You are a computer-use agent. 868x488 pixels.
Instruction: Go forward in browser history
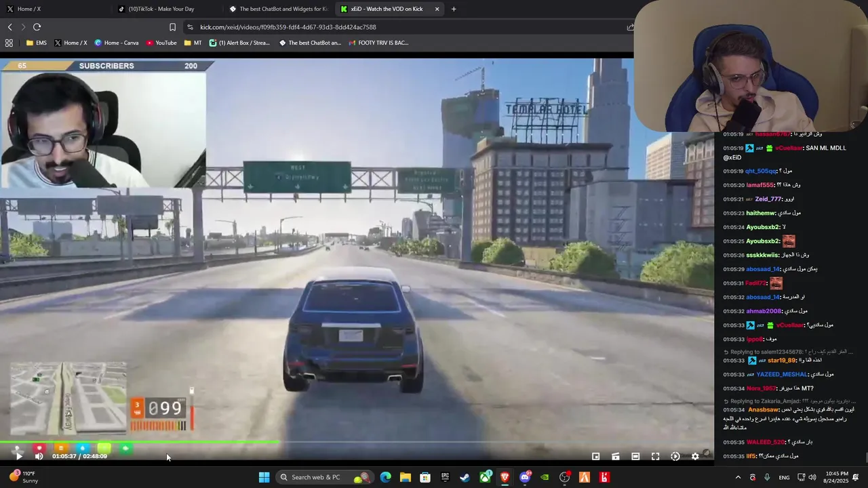point(23,27)
